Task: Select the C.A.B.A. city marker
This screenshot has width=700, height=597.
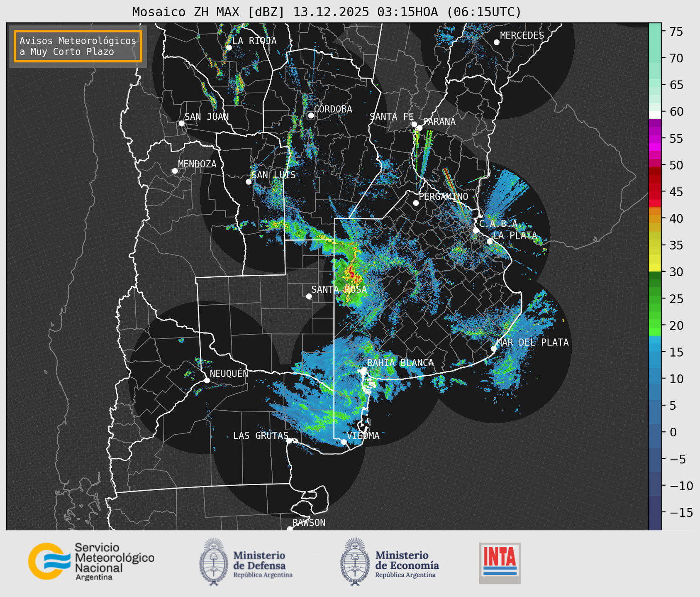Action: coord(476,230)
